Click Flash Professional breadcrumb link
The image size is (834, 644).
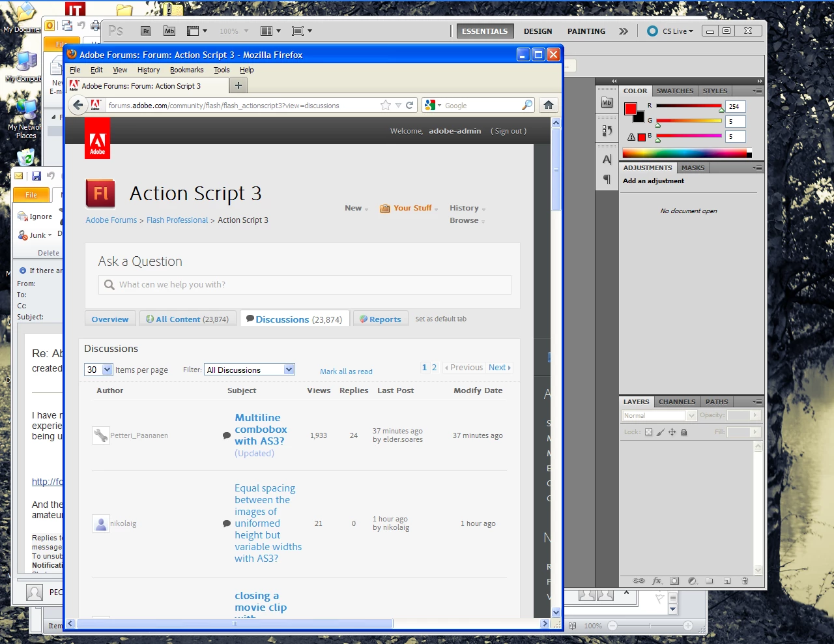pos(177,220)
